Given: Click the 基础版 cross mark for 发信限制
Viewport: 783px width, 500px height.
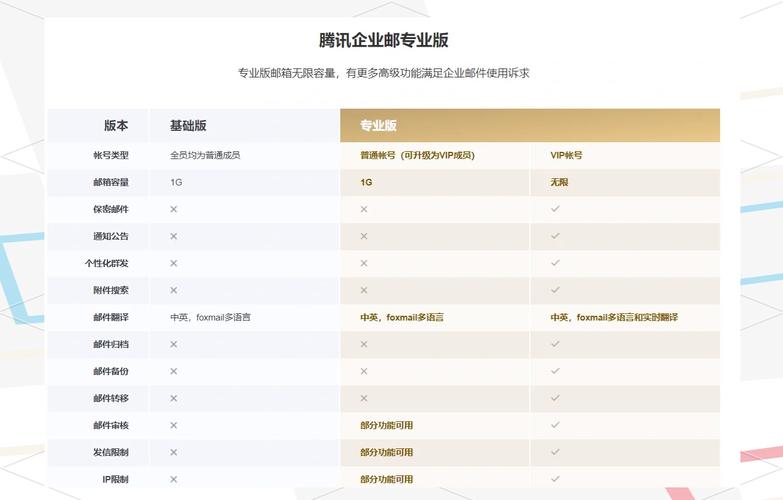Looking at the screenshot, I should pyautogui.click(x=174, y=452).
